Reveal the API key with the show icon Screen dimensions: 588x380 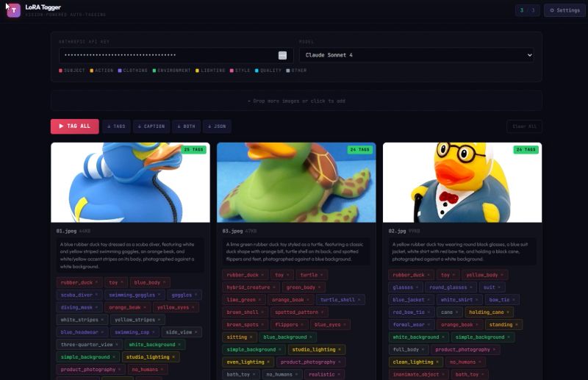pos(282,56)
